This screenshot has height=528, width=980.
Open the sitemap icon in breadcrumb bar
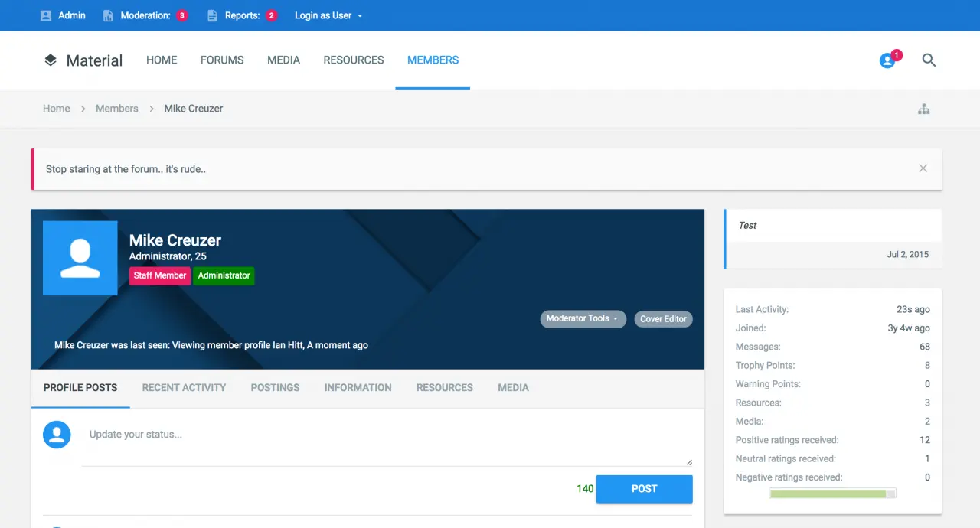tap(923, 109)
